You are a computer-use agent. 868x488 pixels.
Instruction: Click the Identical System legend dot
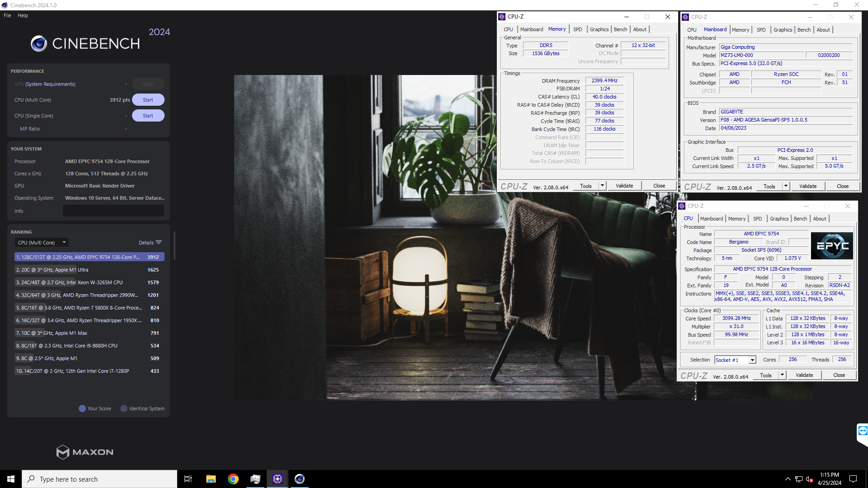click(124, 408)
